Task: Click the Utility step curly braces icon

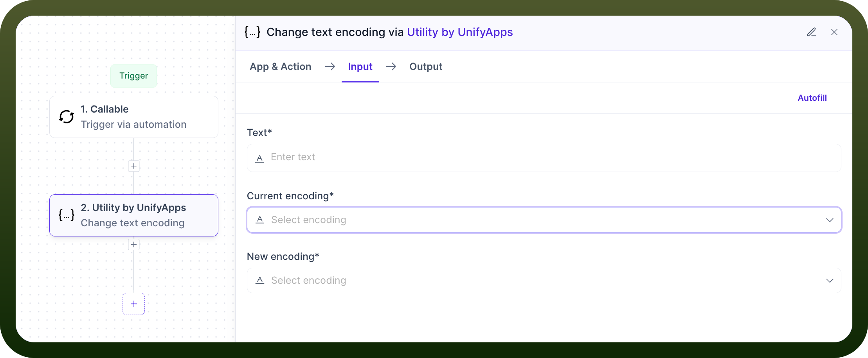Action: click(67, 215)
